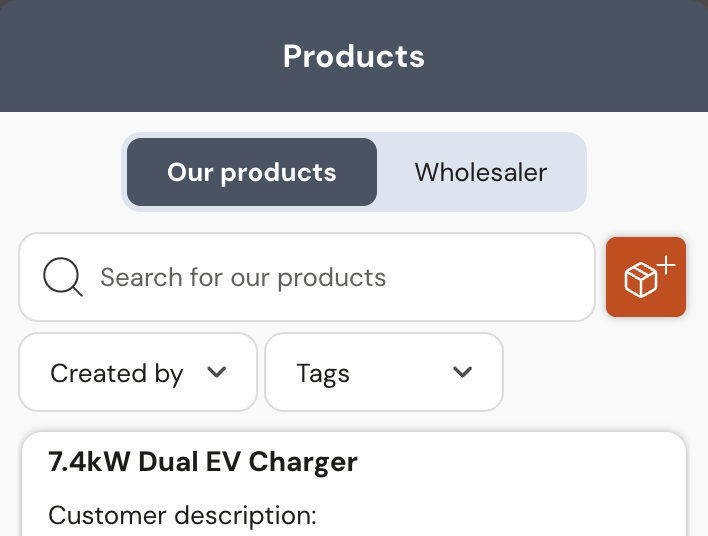Open the Tags filter dropdown
Image resolution: width=708 pixels, height=536 pixels.
pyautogui.click(x=384, y=372)
